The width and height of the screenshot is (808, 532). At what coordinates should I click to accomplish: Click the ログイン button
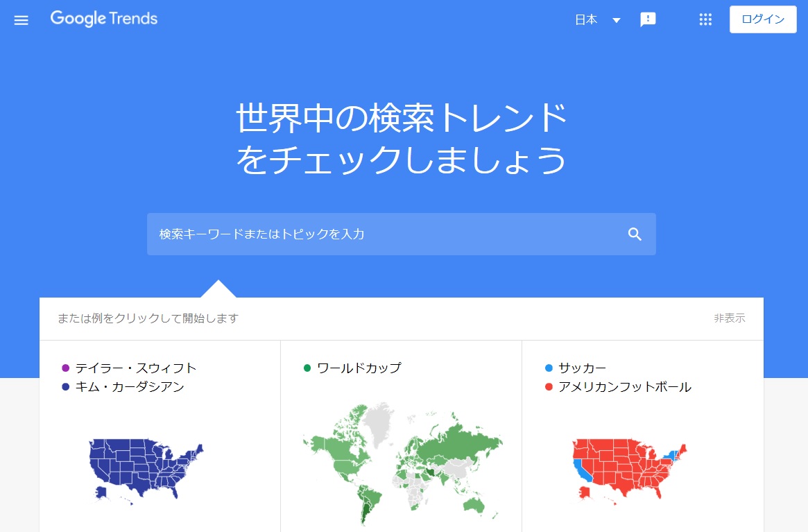pos(763,19)
